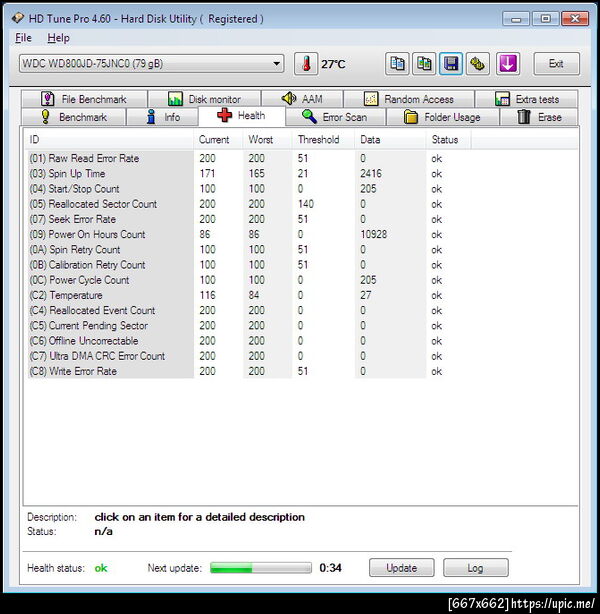Image resolution: width=600 pixels, height=614 pixels.
Task: Select the Power On Hours Count row
Action: tap(249, 235)
